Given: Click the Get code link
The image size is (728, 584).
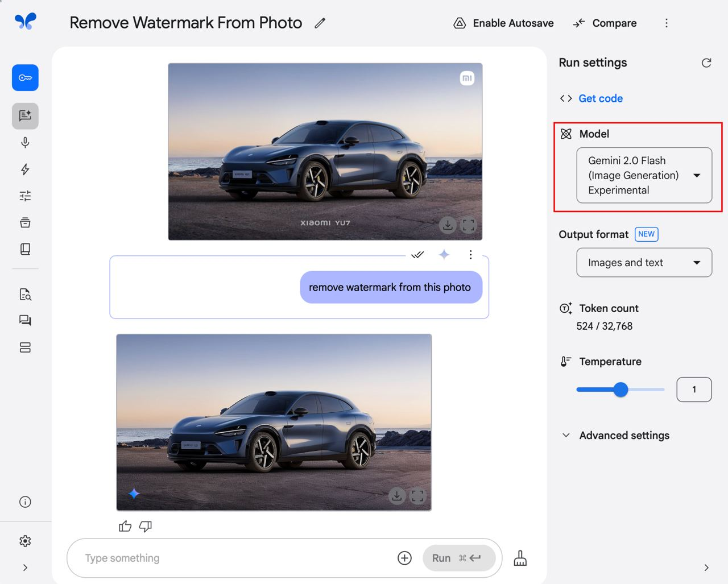Looking at the screenshot, I should point(601,98).
